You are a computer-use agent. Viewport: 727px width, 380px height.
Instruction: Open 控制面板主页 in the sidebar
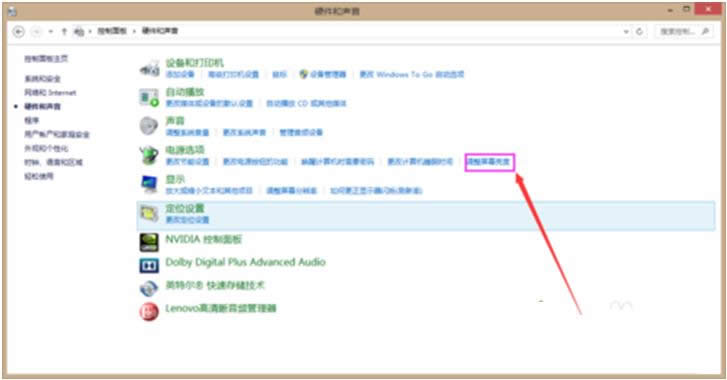pos(46,58)
